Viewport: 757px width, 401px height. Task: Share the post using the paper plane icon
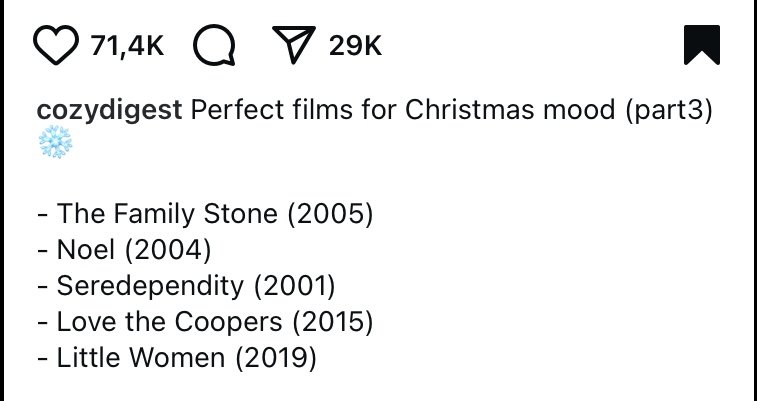click(x=294, y=44)
